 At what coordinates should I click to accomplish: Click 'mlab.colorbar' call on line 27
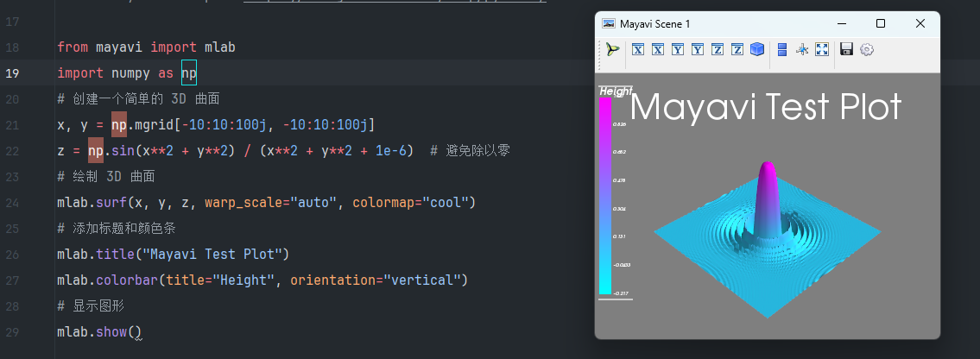pyautogui.click(x=108, y=280)
